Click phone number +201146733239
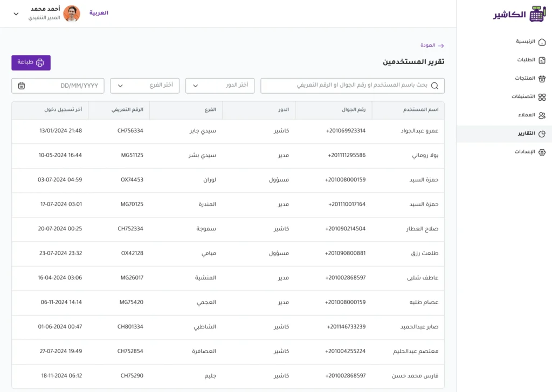Viewport: 552px width, 392px height. pyautogui.click(x=347, y=327)
